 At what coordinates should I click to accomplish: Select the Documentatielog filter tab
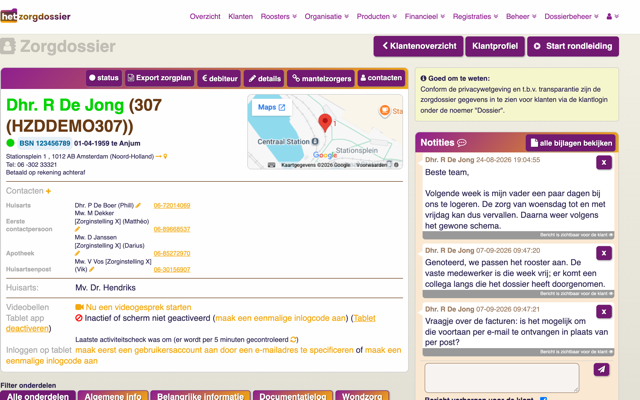coord(293,396)
